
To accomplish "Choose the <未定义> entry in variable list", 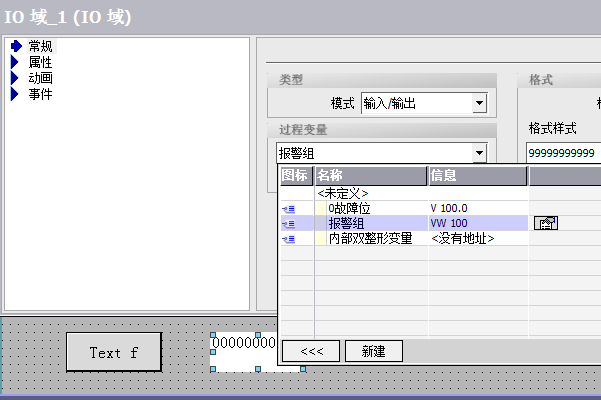I will click(342, 193).
